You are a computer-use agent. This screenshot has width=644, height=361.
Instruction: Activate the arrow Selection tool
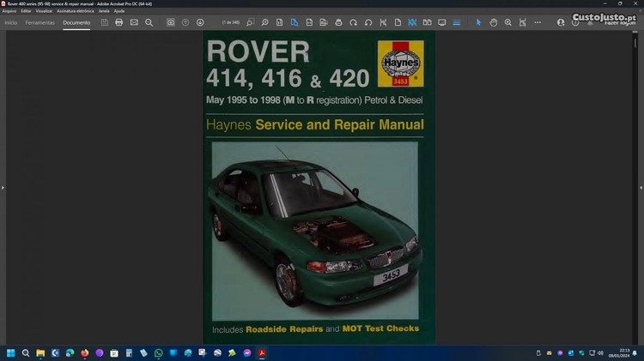coord(479,22)
